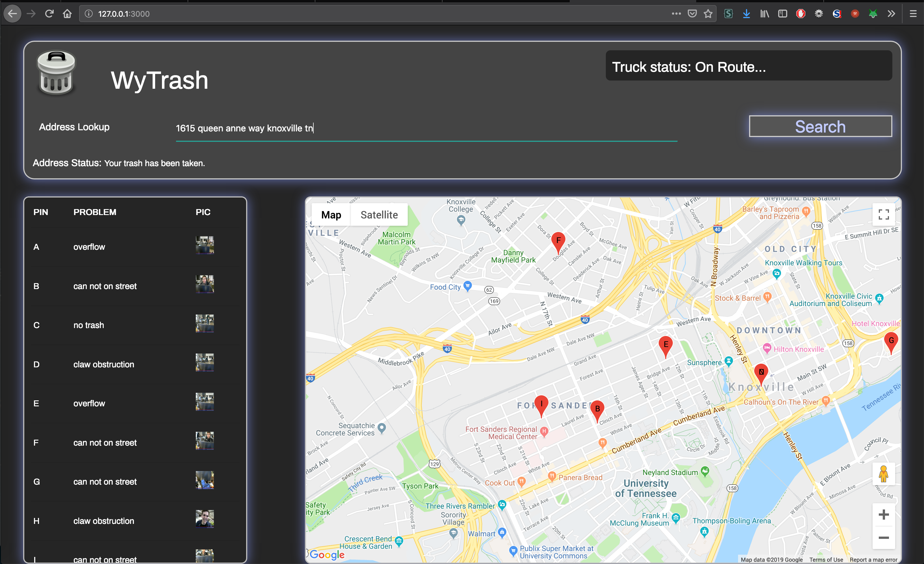924x564 pixels.
Task: Zoom in with the map plus button
Action: 884,515
